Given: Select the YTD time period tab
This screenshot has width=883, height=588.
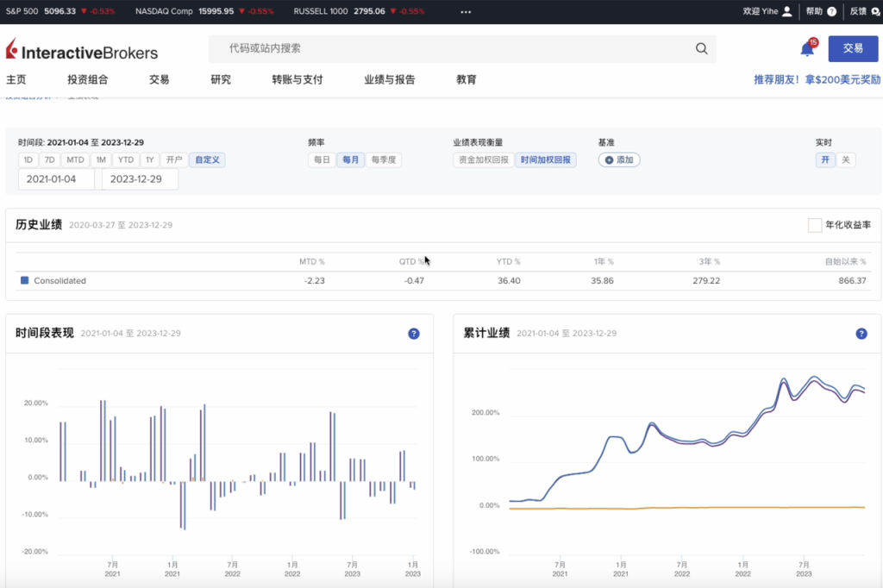Looking at the screenshot, I should pos(127,160).
